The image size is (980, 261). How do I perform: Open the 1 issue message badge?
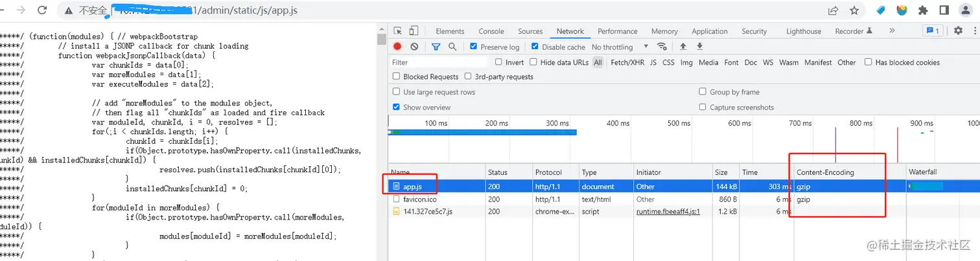(x=933, y=30)
